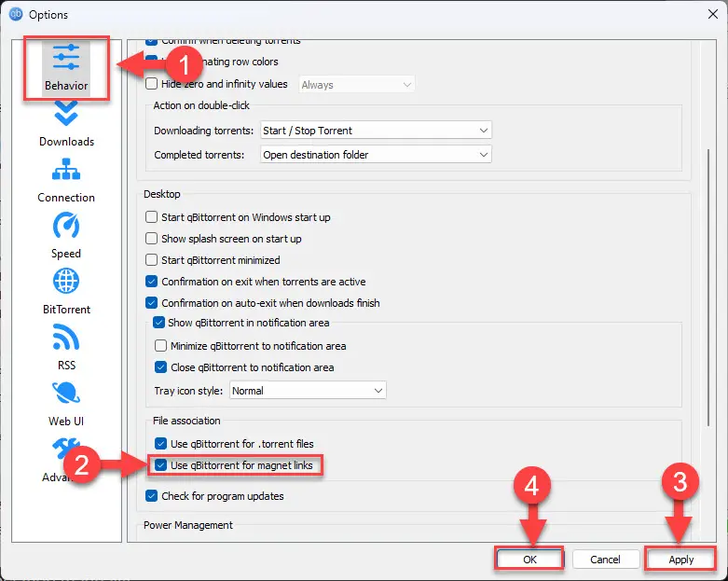The width and height of the screenshot is (728, 581).
Task: Click the Power Management group heading
Action: click(188, 525)
